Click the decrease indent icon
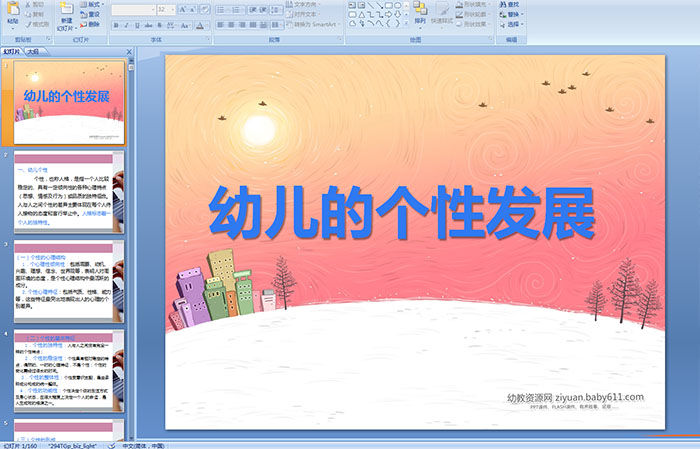Image resolution: width=700 pixels, height=449 pixels. coord(252,9)
